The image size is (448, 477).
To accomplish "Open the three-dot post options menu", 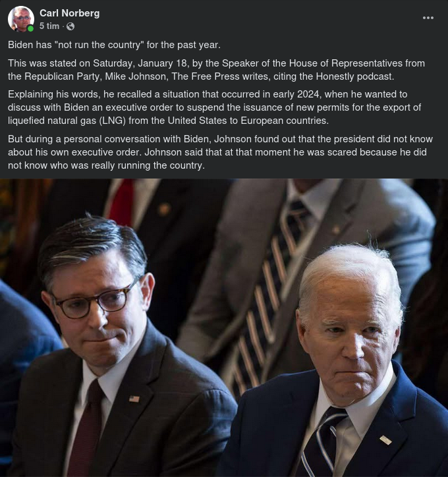I will click(428, 18).
